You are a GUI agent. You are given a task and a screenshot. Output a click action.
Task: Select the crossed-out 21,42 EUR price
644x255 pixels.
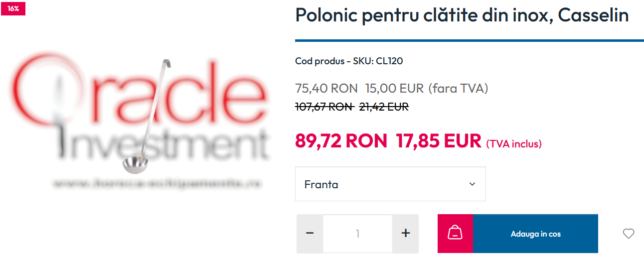click(384, 107)
